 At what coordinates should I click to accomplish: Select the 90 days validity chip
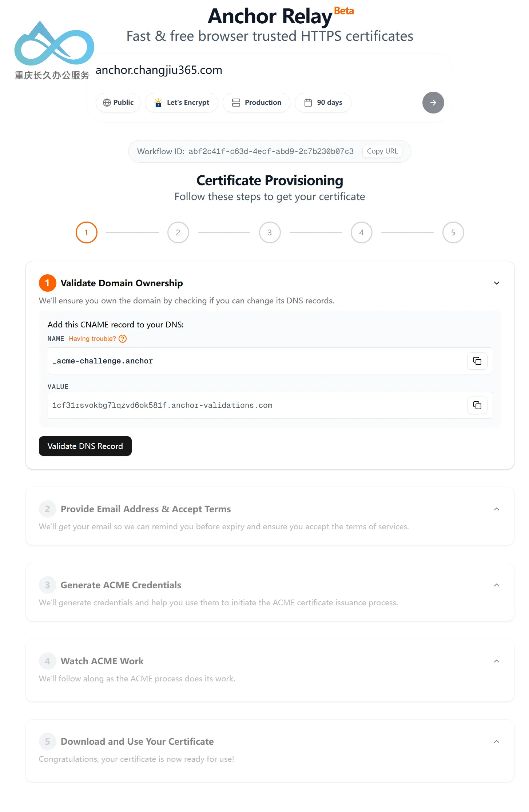[323, 103]
